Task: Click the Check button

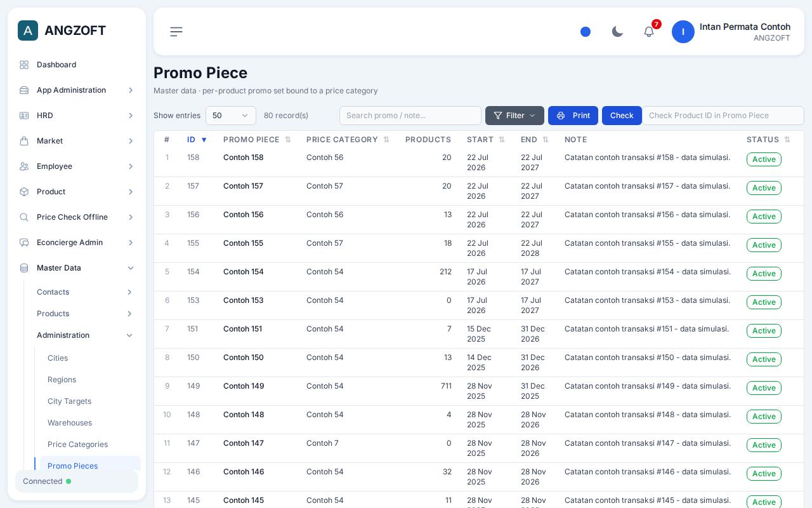Action: point(622,116)
